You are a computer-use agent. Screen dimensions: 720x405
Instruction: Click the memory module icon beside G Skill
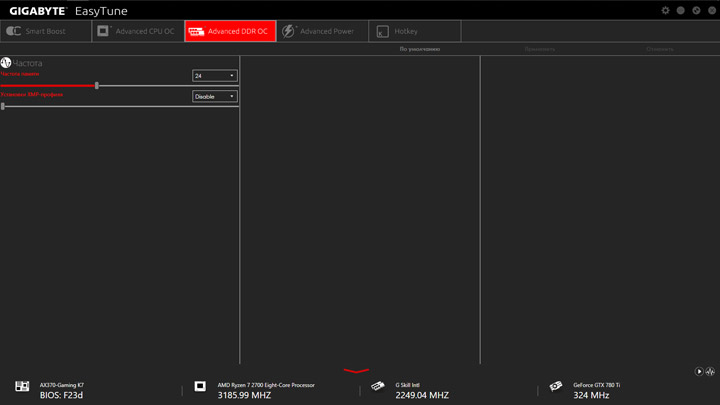(378, 386)
